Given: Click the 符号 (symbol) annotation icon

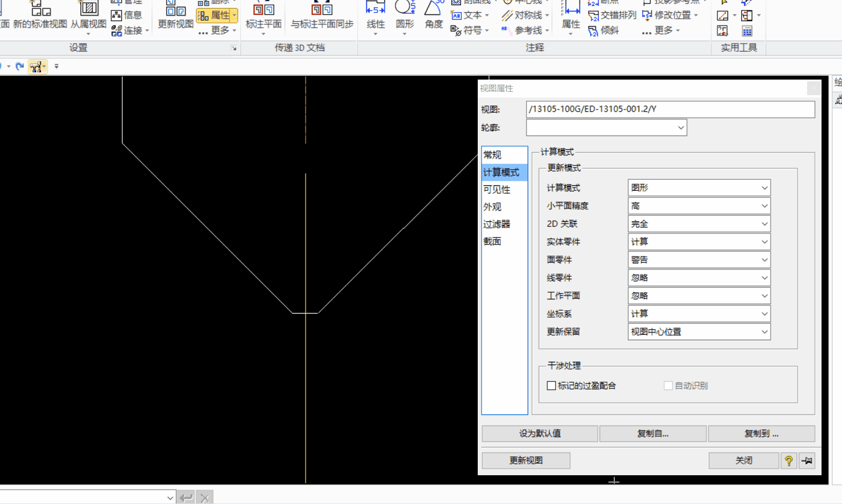Looking at the screenshot, I should click(456, 30).
